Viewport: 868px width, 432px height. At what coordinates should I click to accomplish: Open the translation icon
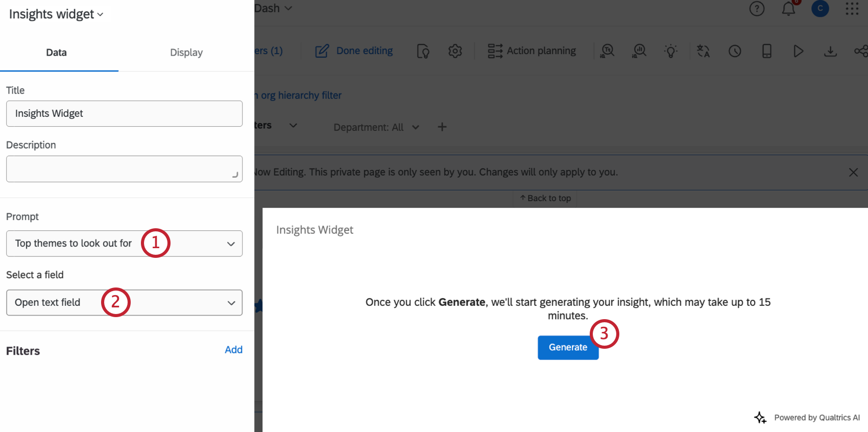(x=703, y=51)
